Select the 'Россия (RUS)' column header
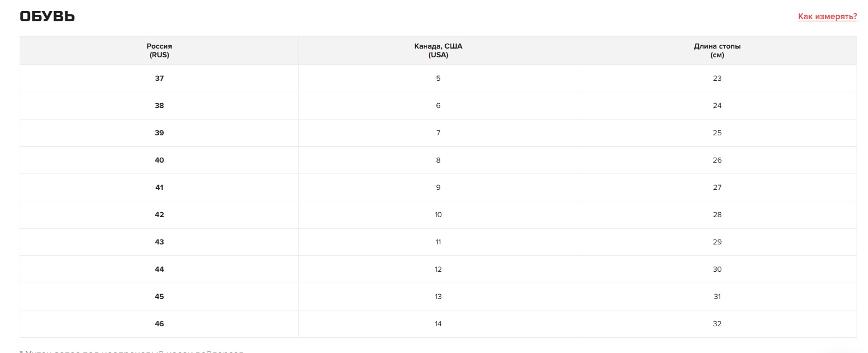Screen dimensions: 868x353 click(159, 51)
